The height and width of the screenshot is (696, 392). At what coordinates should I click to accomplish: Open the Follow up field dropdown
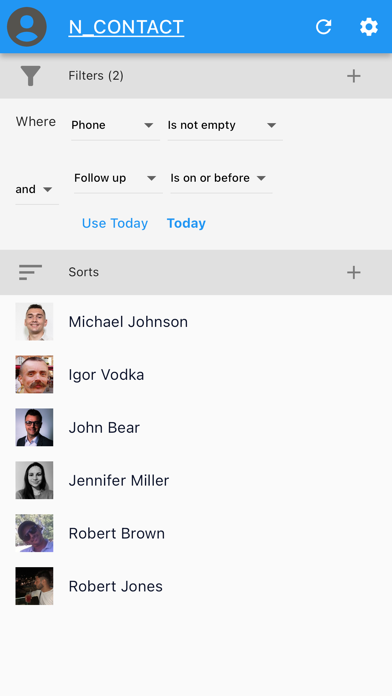(118, 178)
